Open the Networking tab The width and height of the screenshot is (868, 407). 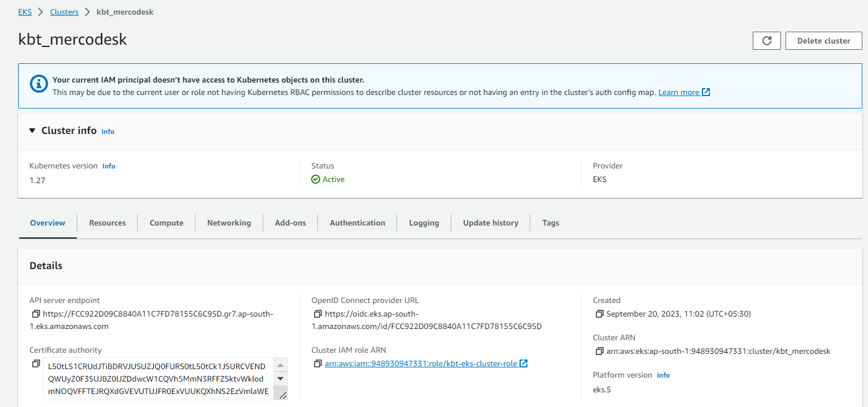point(229,223)
